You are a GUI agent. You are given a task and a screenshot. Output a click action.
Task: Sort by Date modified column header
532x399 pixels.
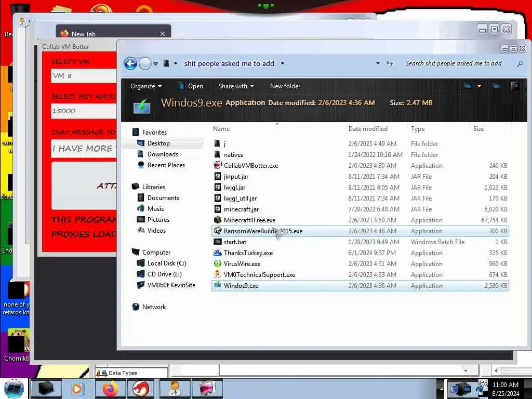(x=368, y=129)
